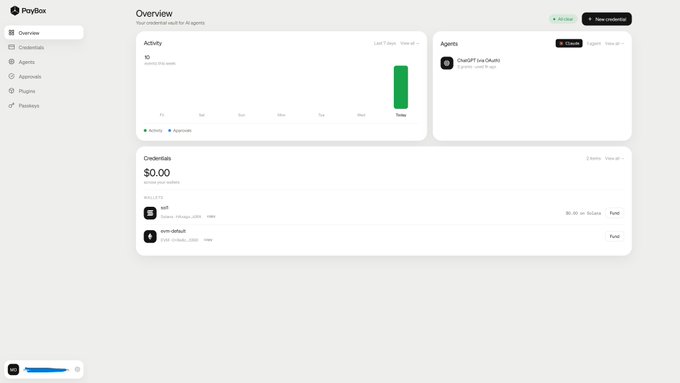Click the PayBox logo icon
Image resolution: width=680 pixels, height=383 pixels.
[x=15, y=10]
